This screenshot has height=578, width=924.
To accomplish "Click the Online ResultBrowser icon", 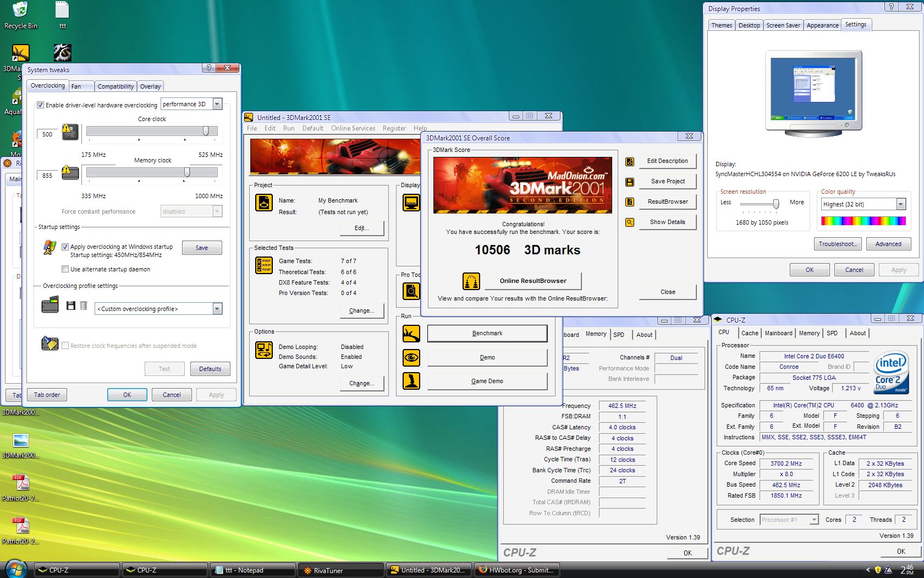I will click(471, 281).
